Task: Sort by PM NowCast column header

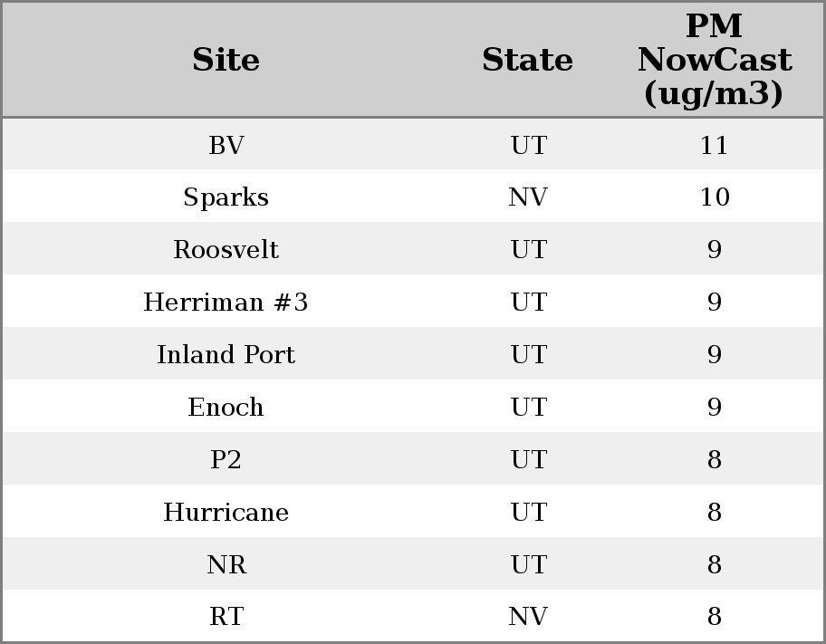Action: click(x=714, y=61)
